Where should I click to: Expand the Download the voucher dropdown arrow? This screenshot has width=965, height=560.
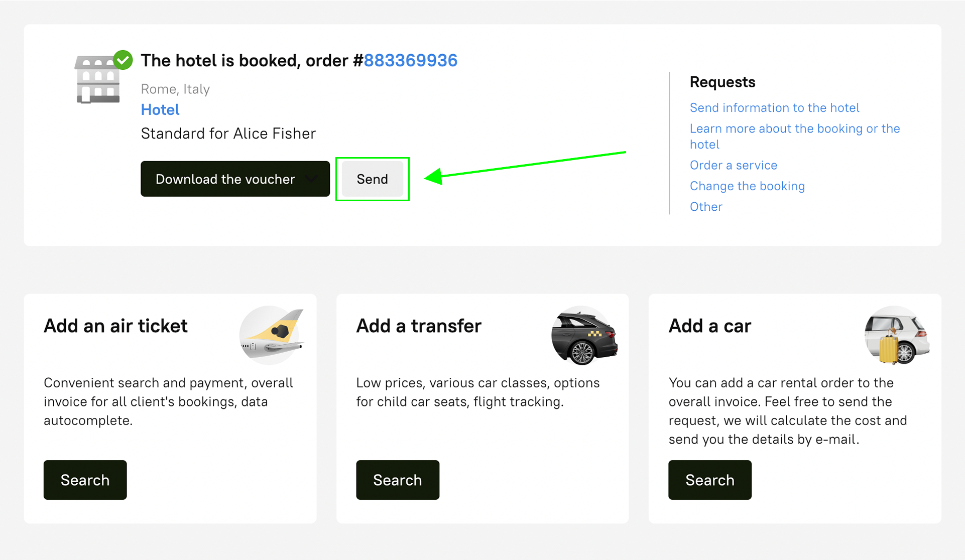[312, 179]
